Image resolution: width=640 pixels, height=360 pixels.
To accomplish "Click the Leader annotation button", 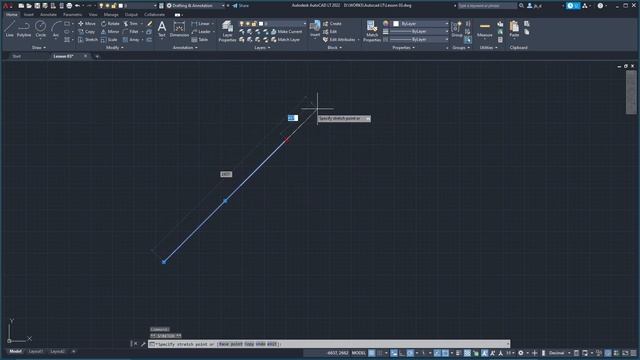I will click(x=202, y=32).
